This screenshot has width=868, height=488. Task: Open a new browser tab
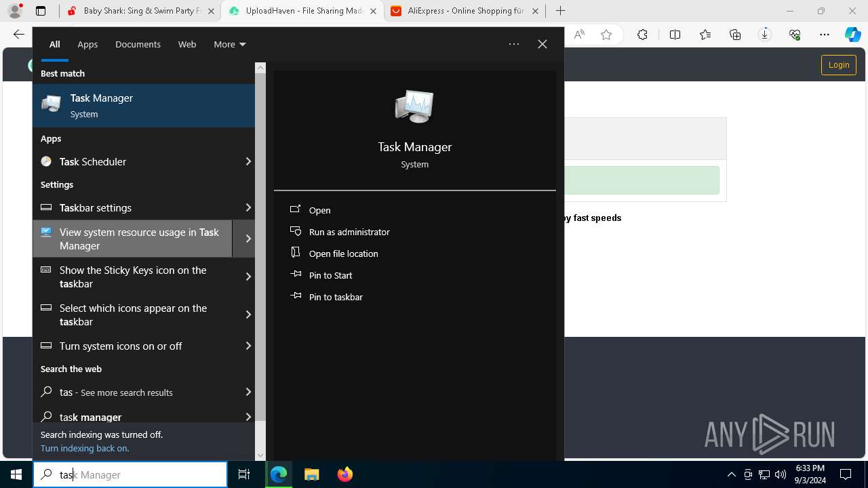pyautogui.click(x=560, y=11)
